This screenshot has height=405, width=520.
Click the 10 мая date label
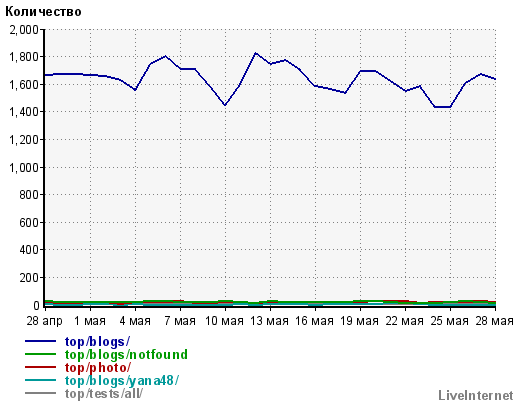tap(224, 321)
